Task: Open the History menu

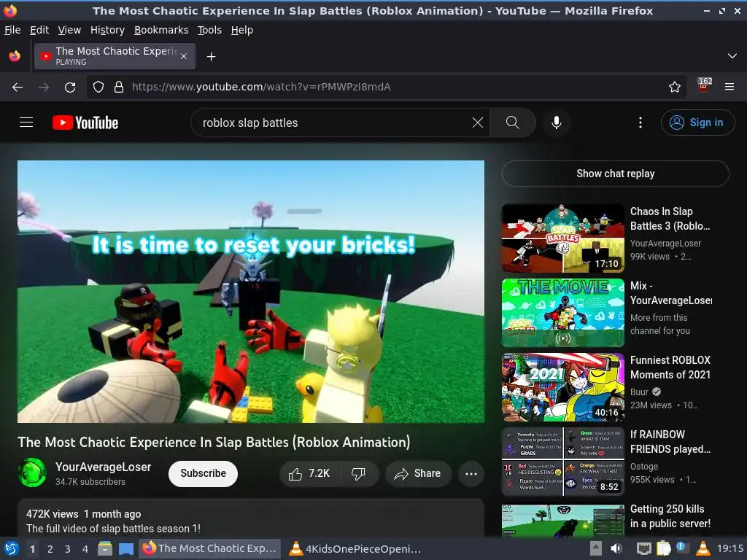Action: point(107,30)
